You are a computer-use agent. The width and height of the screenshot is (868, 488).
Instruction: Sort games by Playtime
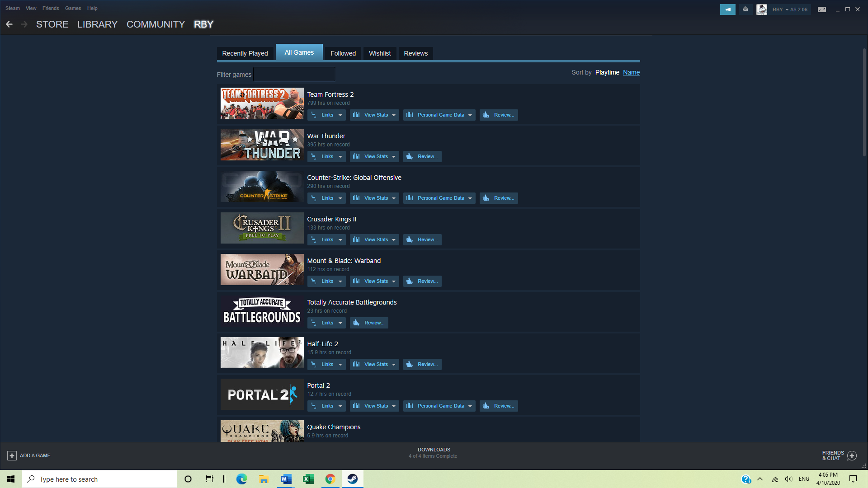[607, 72]
